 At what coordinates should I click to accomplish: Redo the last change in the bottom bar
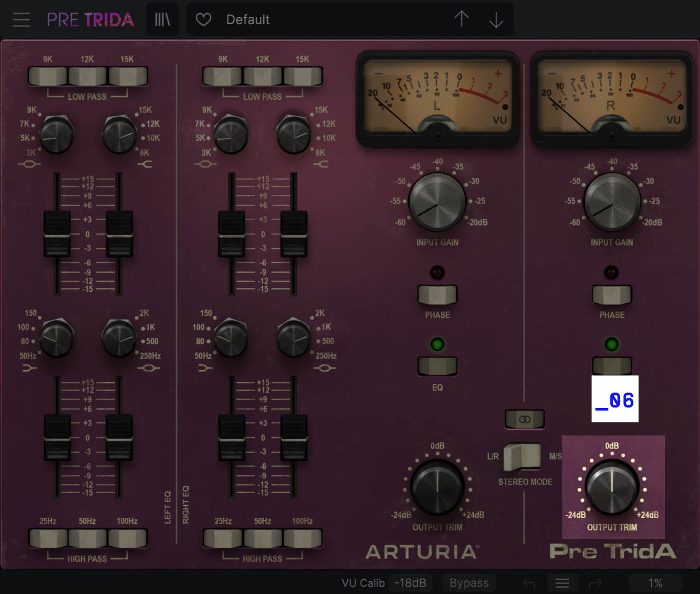[596, 582]
